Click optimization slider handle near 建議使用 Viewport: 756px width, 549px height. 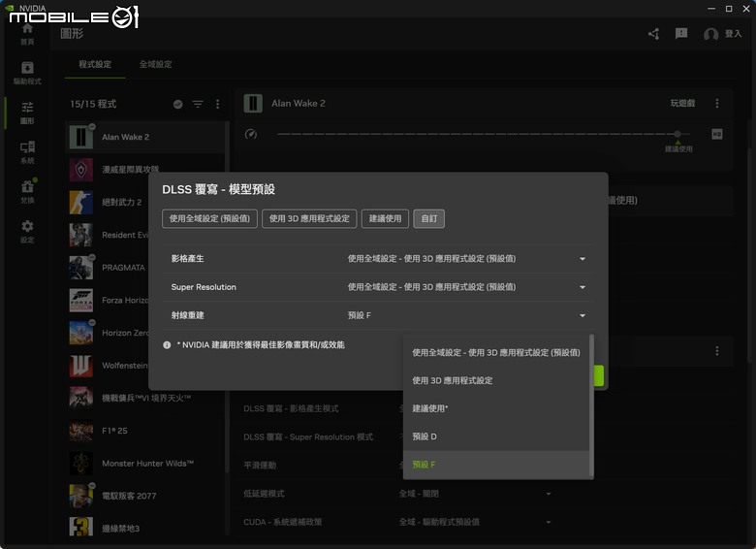[x=677, y=134]
